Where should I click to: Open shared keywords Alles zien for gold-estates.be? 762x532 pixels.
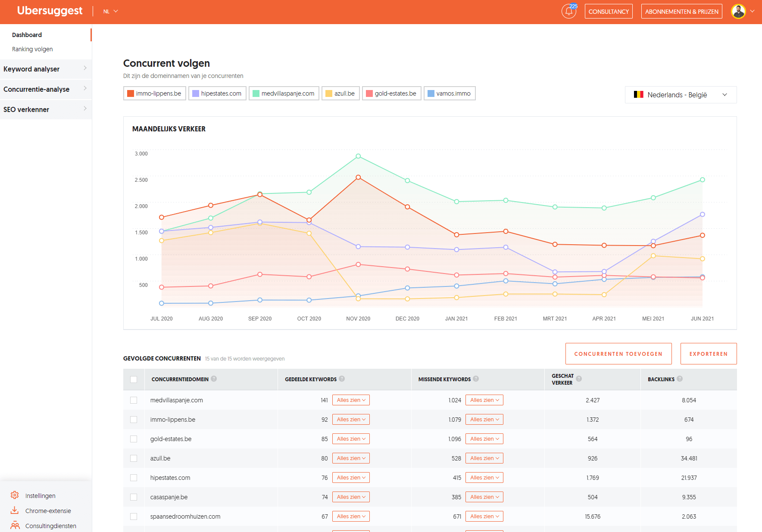coord(351,439)
